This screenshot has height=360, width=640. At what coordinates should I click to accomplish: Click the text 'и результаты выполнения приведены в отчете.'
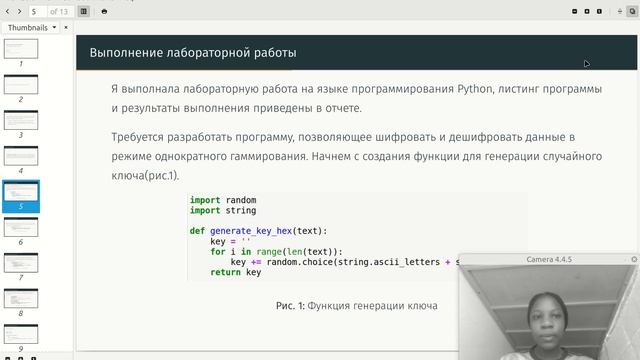coord(237,109)
